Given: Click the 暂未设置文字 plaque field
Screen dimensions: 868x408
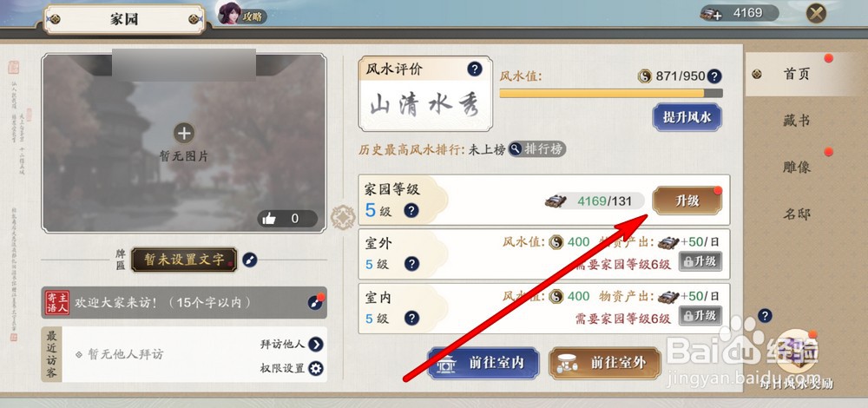Looking at the screenshot, I should click(x=184, y=259).
